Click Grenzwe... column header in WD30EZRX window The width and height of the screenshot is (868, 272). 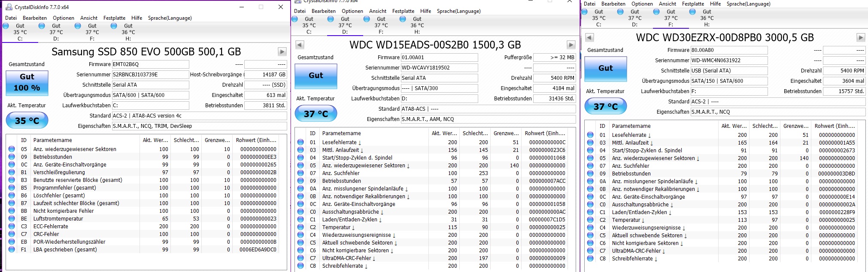[796, 126]
